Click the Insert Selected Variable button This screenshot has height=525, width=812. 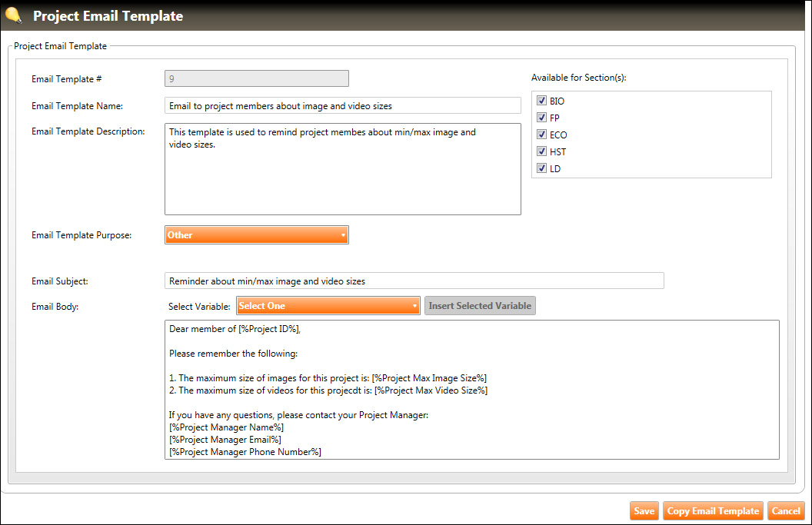point(480,306)
